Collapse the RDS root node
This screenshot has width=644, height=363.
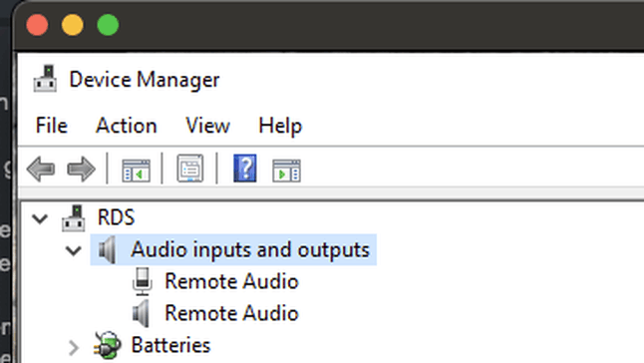click(x=40, y=218)
